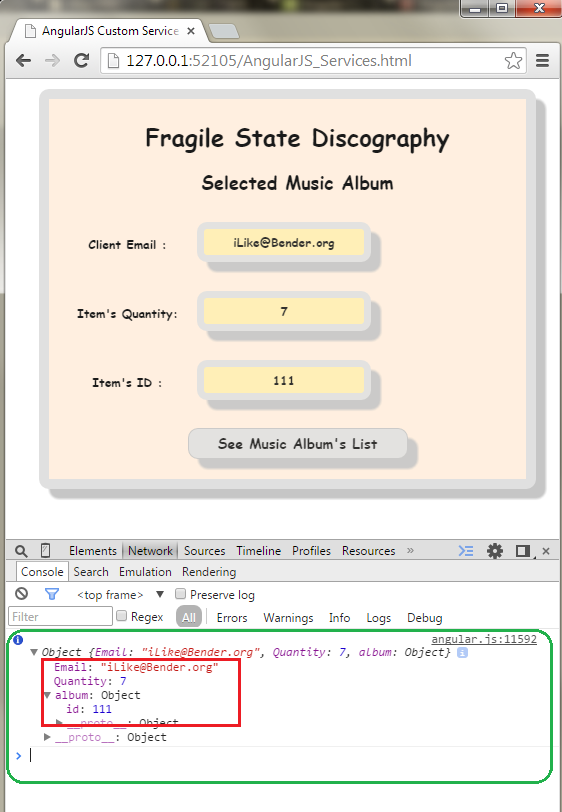Filter console by Info
The height and width of the screenshot is (812, 562).
tap(339, 618)
